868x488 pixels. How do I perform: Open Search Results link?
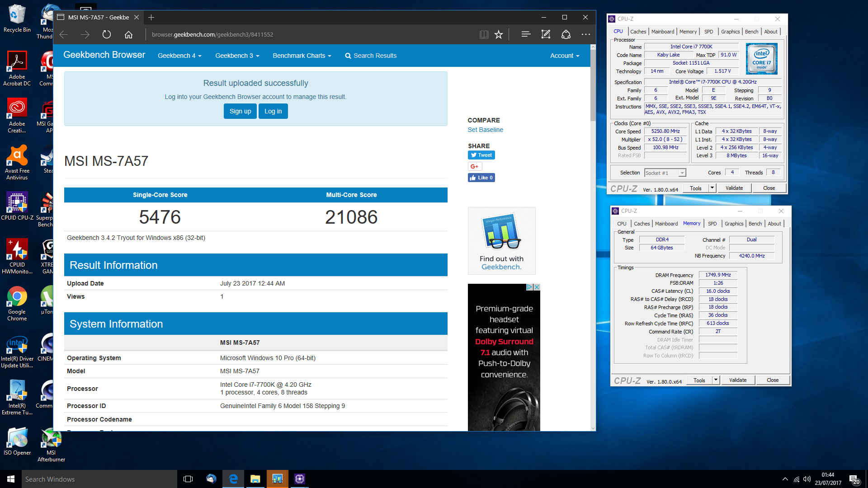tap(371, 56)
